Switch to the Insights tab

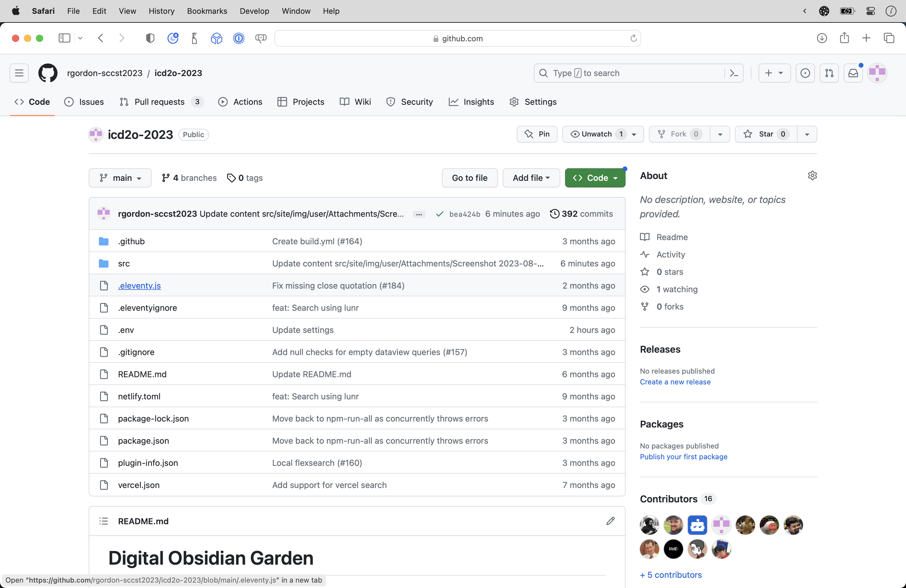pos(471,102)
